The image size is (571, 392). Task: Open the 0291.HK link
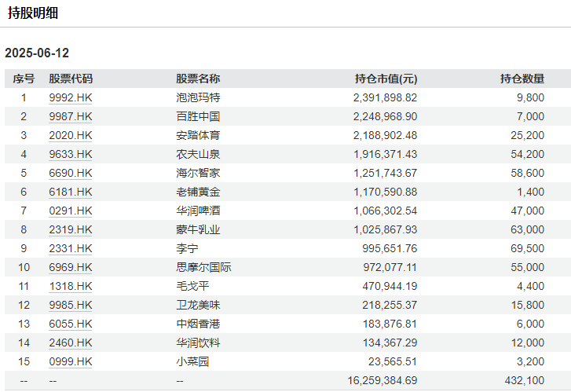point(70,211)
